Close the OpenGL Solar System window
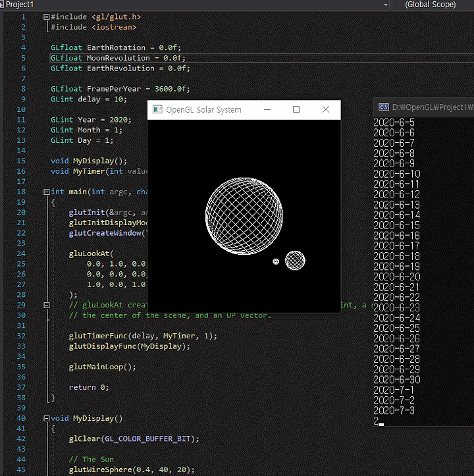The image size is (474, 476). click(x=326, y=109)
